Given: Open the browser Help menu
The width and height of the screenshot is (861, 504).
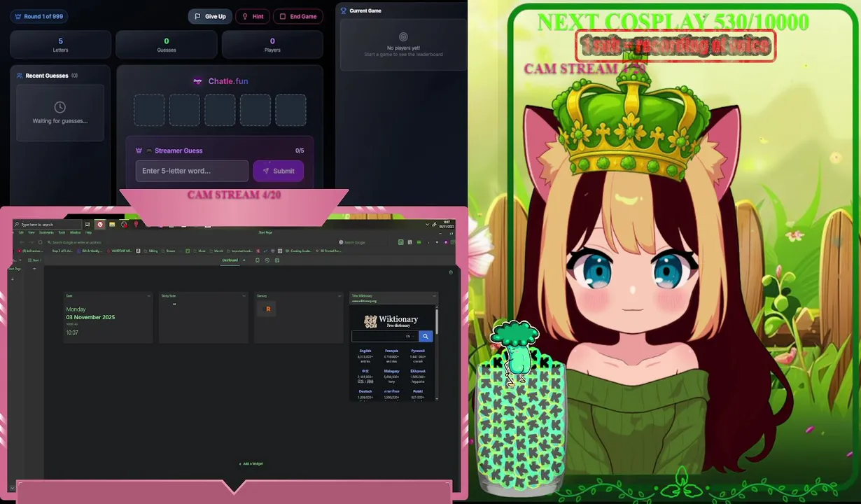Looking at the screenshot, I should (88, 232).
